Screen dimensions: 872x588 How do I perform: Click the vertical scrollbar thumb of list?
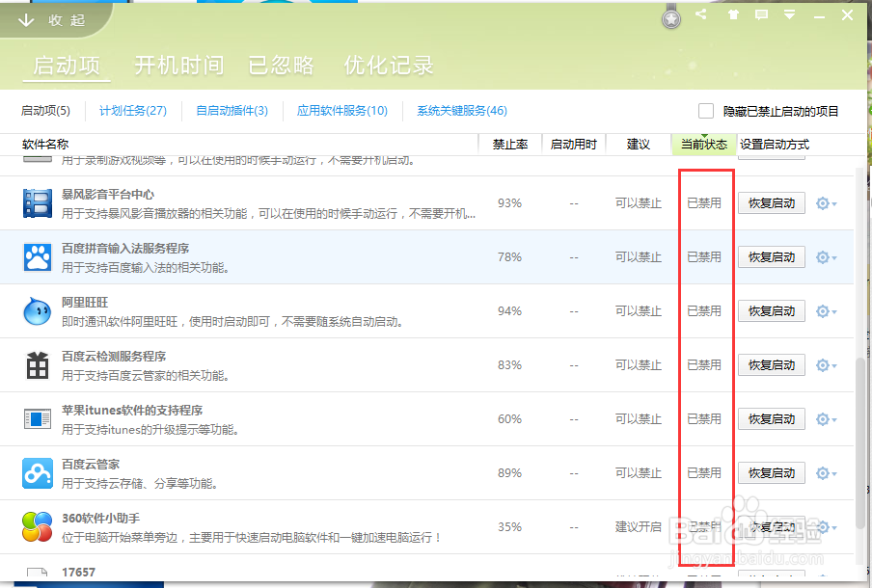[x=860, y=443]
